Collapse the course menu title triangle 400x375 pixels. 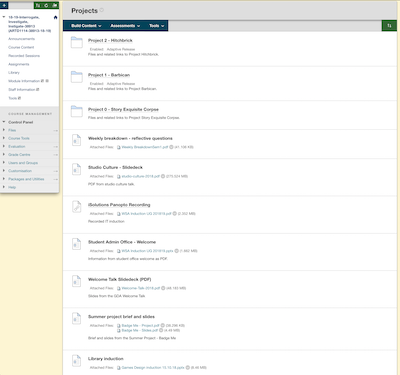coord(4,17)
